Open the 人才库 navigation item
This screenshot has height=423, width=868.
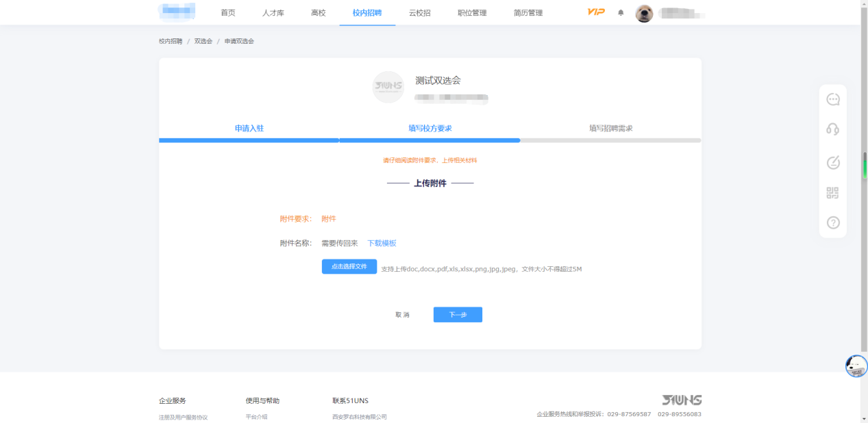pyautogui.click(x=273, y=13)
